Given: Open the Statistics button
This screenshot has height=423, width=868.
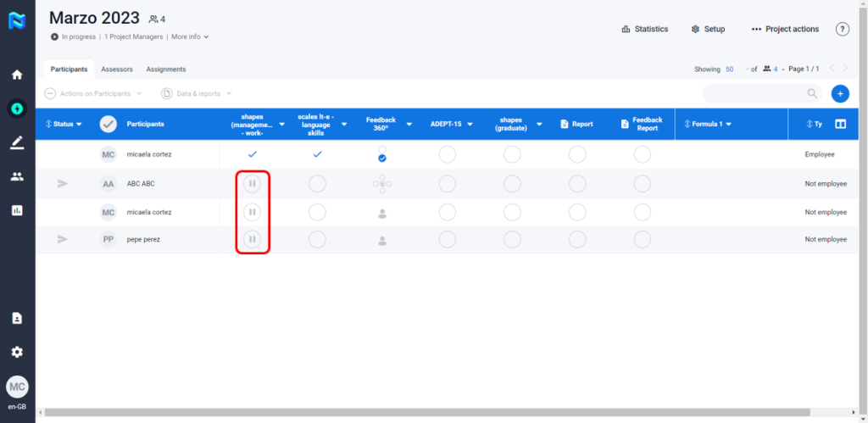Looking at the screenshot, I should pos(644,29).
